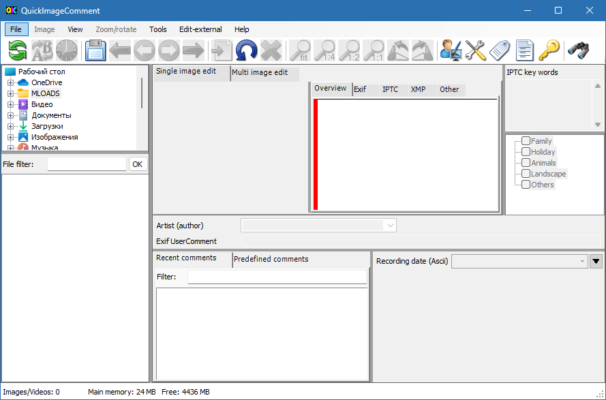This screenshot has width=606, height=400.
Task: Select the Recent comments tab
Action: tap(192, 258)
